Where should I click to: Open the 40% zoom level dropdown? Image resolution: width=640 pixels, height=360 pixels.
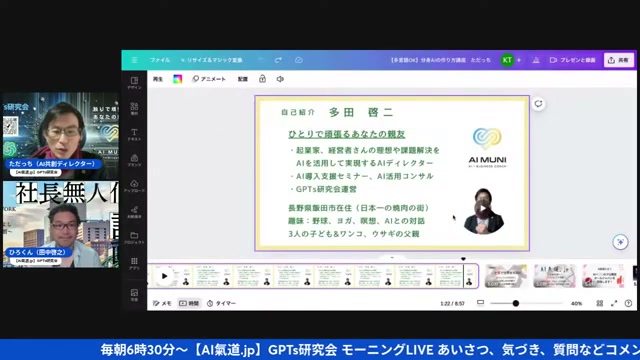tap(576, 303)
